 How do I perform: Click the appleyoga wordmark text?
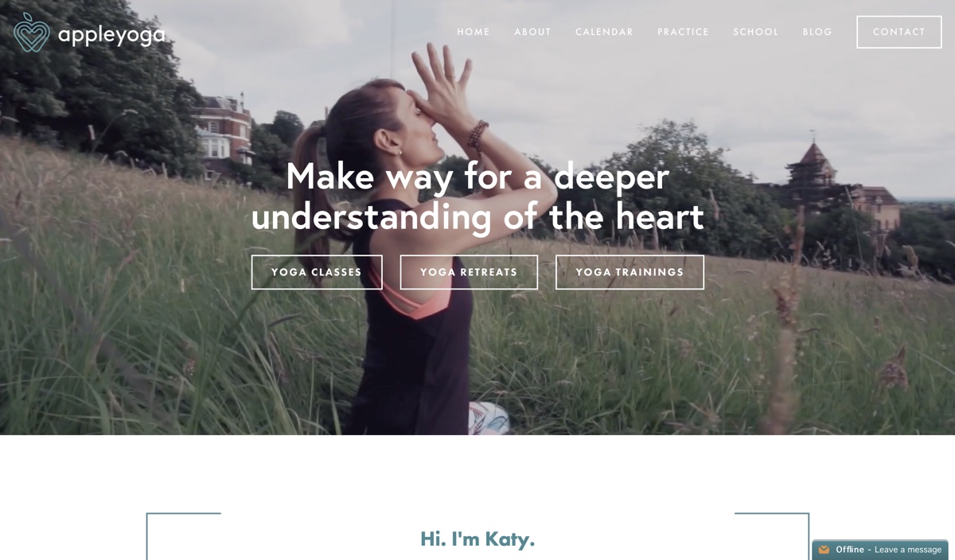click(x=111, y=35)
